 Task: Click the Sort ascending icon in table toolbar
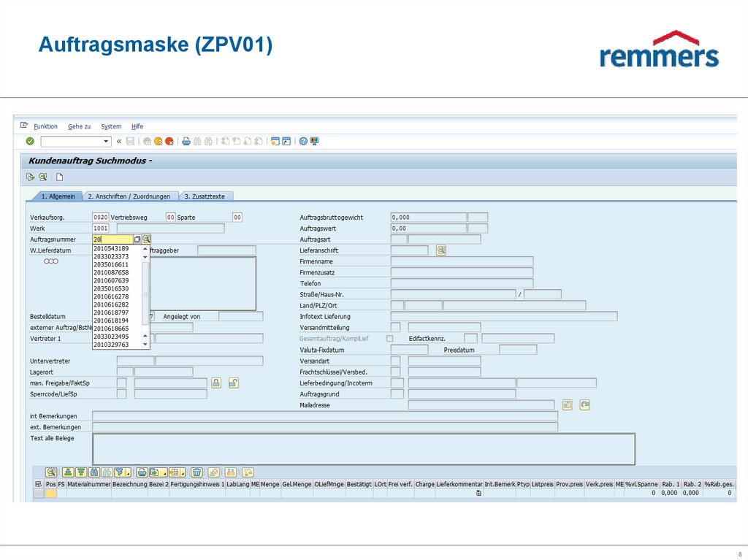click(x=68, y=472)
